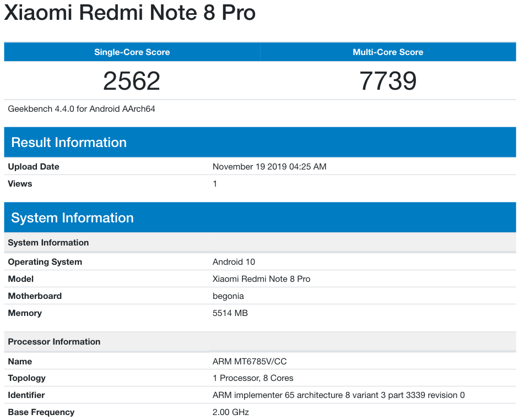
Task: Select the Single-Core Score header
Action: (x=132, y=52)
